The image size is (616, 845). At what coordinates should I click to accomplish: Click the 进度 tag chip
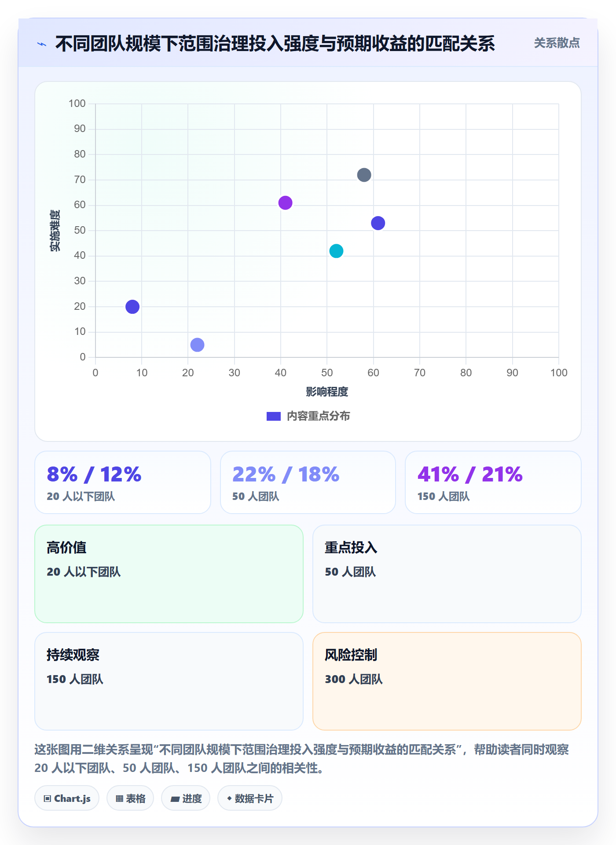pos(186,798)
